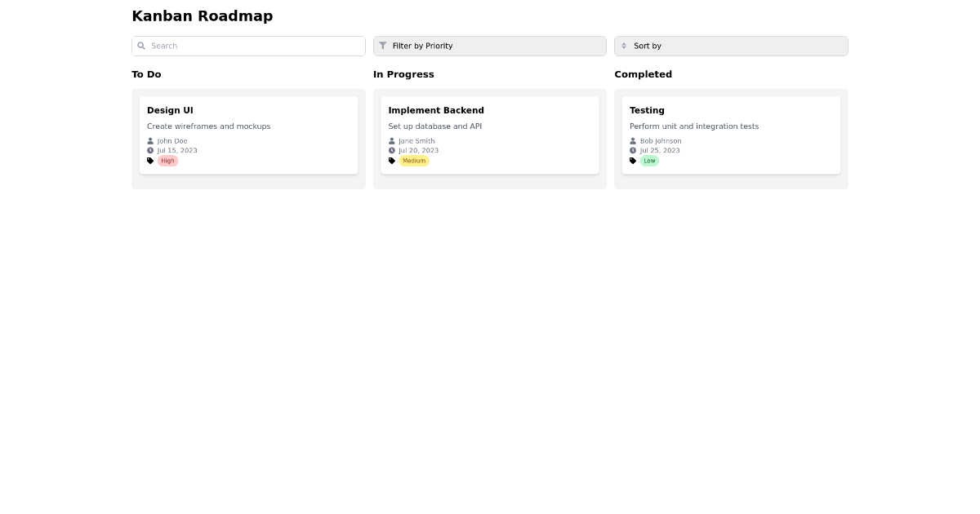The width and height of the screenshot is (980, 514).
Task: Open the Implement Backend card title
Action: 436,110
